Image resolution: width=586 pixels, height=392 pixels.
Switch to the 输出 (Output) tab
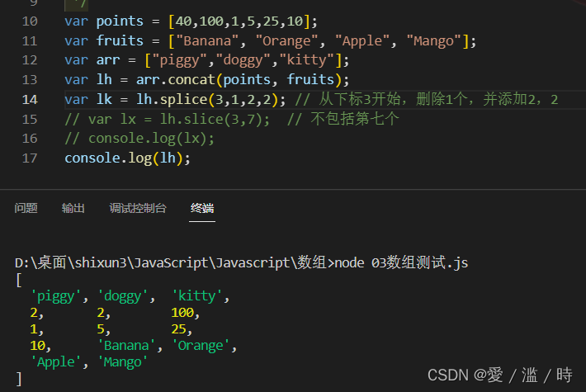[73, 208]
